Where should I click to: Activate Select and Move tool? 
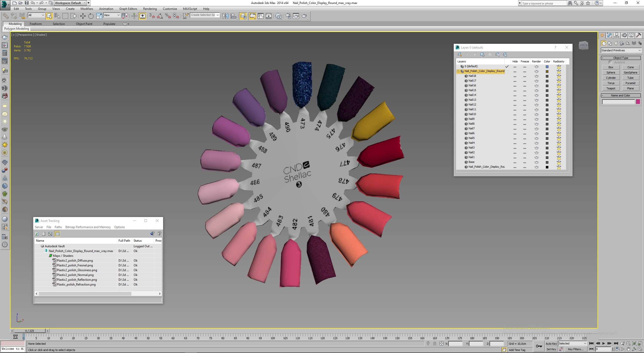[83, 16]
